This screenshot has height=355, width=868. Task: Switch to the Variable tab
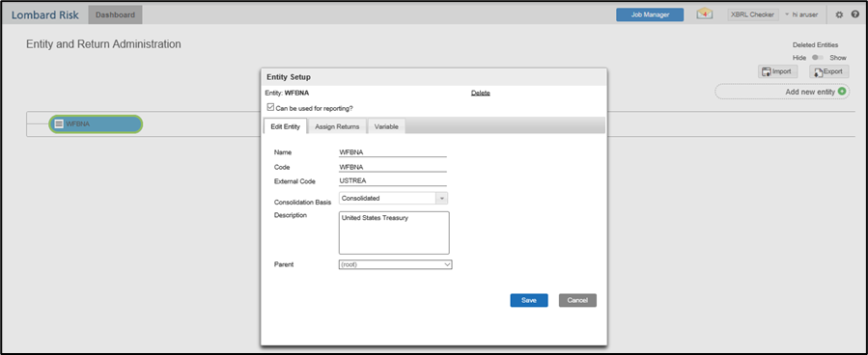[x=386, y=126]
